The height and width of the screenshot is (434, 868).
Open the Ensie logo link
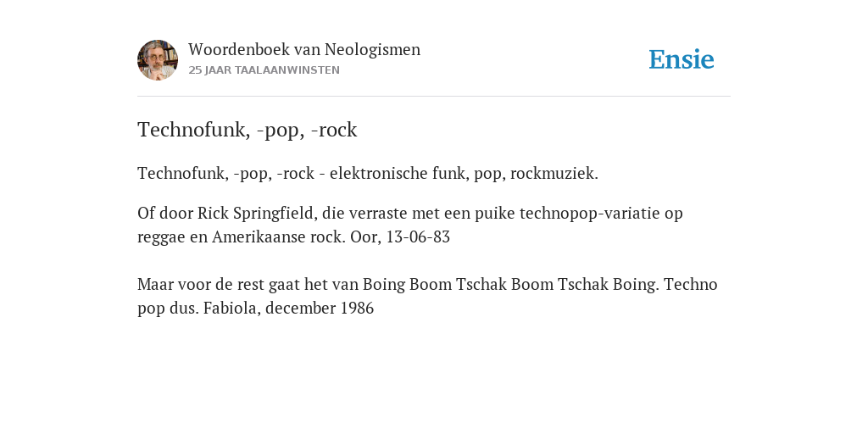tap(682, 60)
